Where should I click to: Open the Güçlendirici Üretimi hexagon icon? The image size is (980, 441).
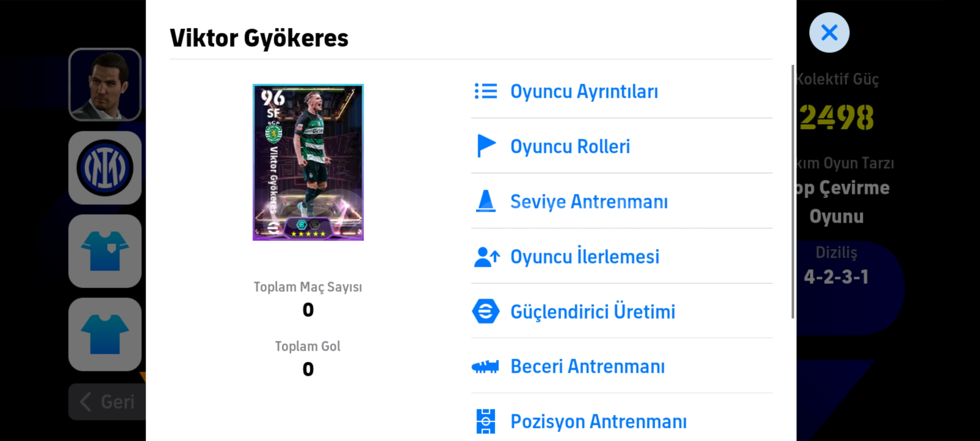[486, 311]
